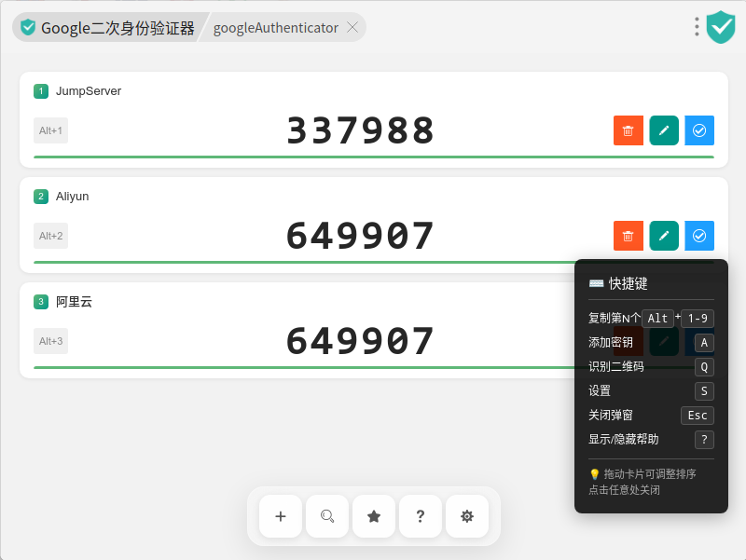Viewport: 746px width, 560px height.
Task: Click the 显示/隐藏帮助 shortcut row
Action: 651,439
